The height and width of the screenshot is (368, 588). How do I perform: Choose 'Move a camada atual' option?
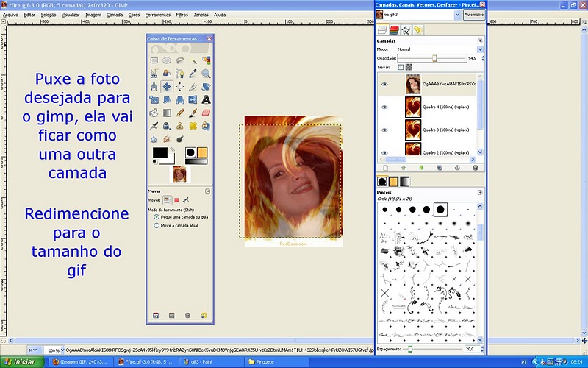pos(157,226)
